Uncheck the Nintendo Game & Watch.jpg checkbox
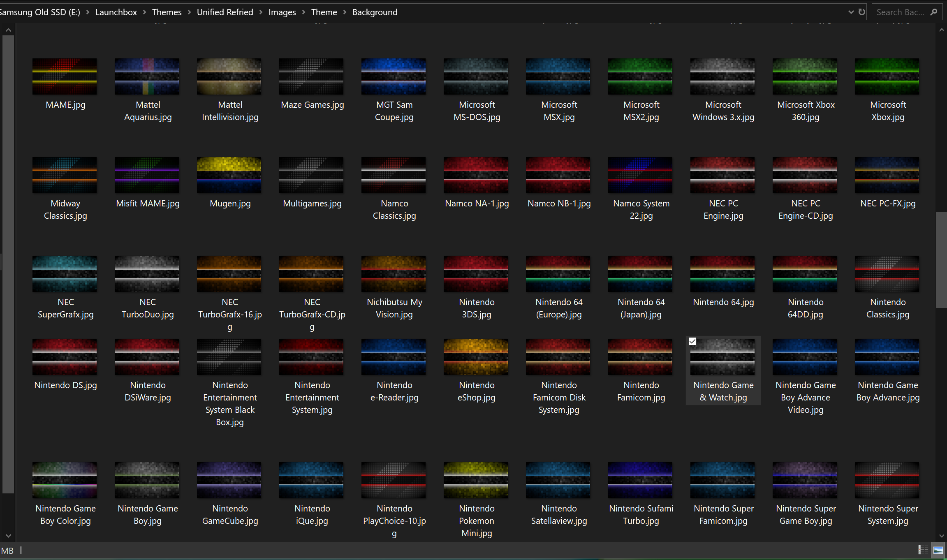The height and width of the screenshot is (560, 947). point(692,341)
